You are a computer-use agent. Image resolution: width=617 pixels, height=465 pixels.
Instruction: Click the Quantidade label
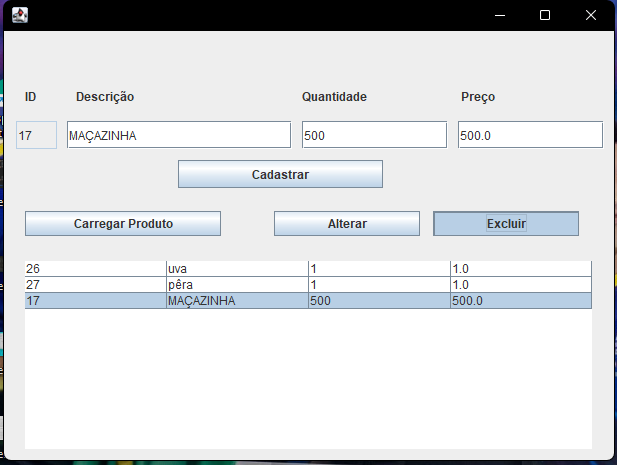(x=334, y=97)
